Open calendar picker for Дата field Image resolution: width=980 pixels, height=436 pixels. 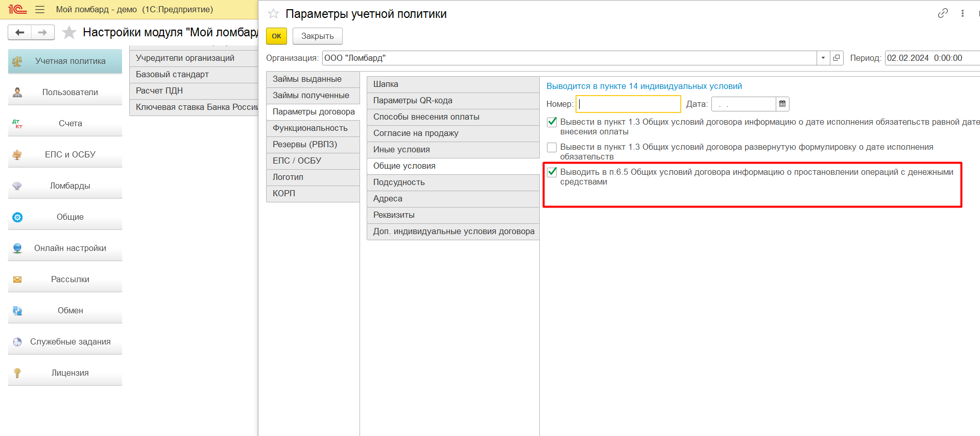point(782,104)
